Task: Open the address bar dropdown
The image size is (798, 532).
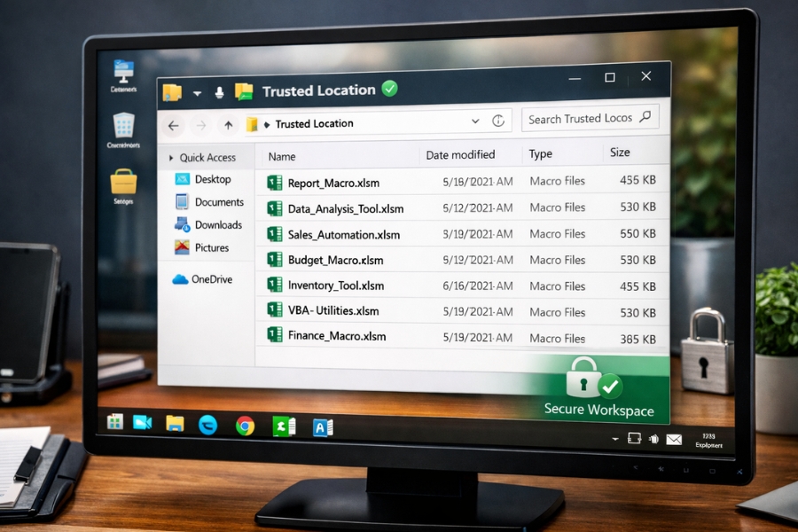Action: (x=476, y=123)
